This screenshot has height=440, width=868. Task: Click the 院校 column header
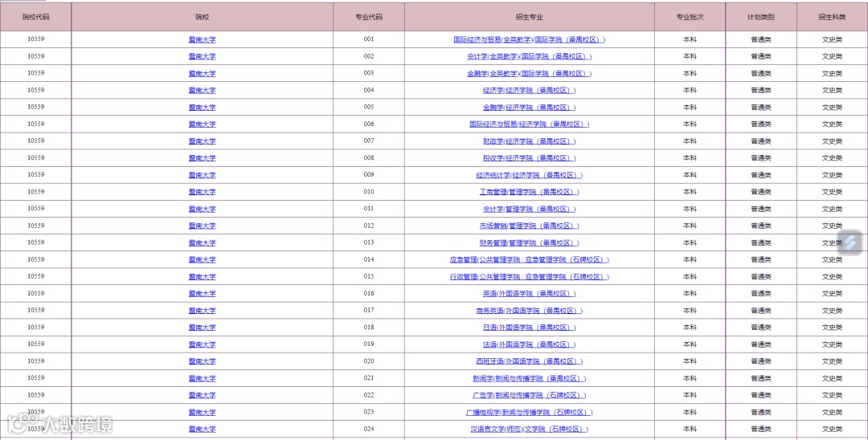click(x=202, y=17)
